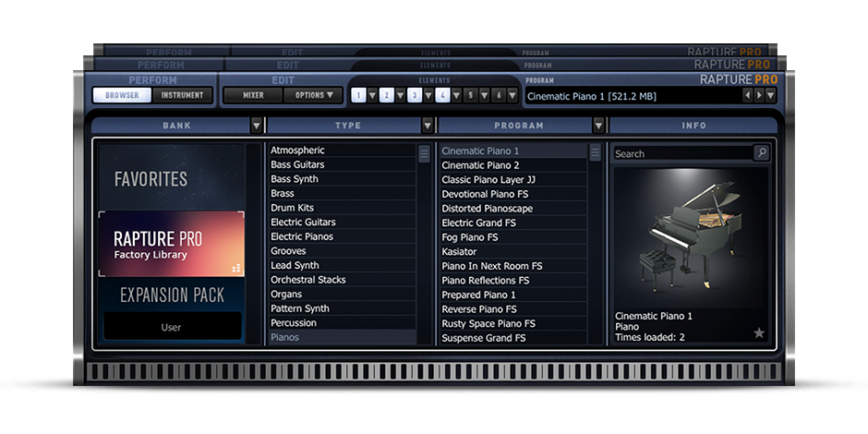Select the Drum Kits type
Viewport: 868px width, 434px height.
click(x=342, y=208)
